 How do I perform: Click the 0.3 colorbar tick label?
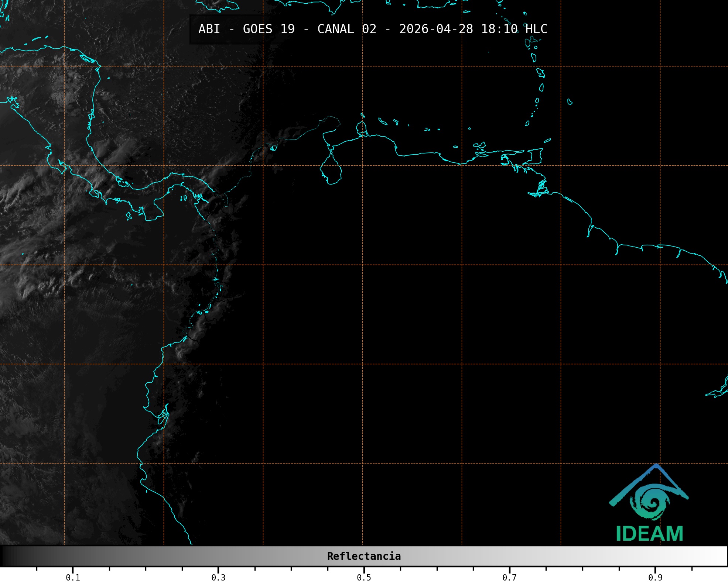218,578
